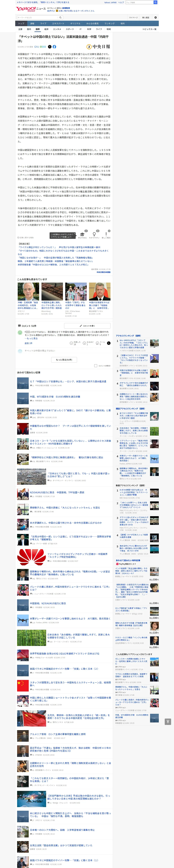Select the 経済 category tab
This screenshot has width=174, height=868.
pos(46,29)
